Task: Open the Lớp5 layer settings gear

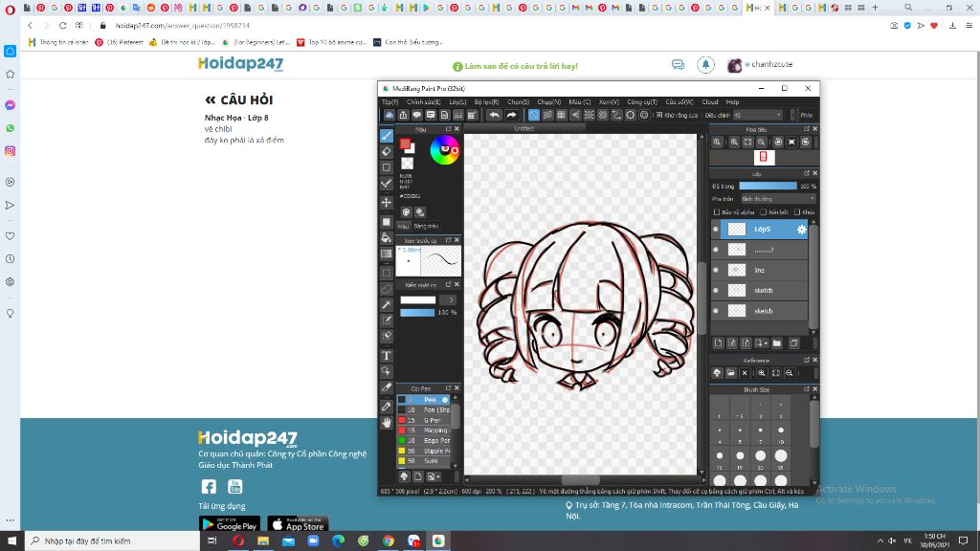Action: pos(801,230)
